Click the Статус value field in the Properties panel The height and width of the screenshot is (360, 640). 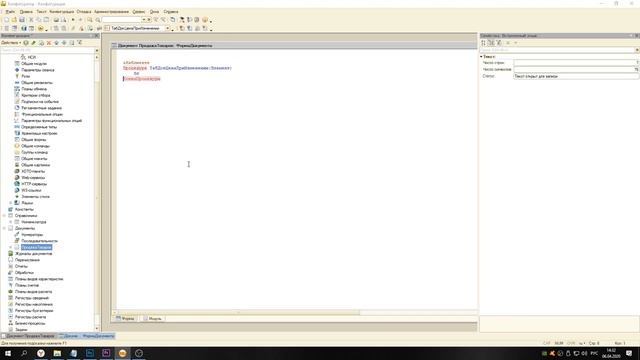(576, 76)
